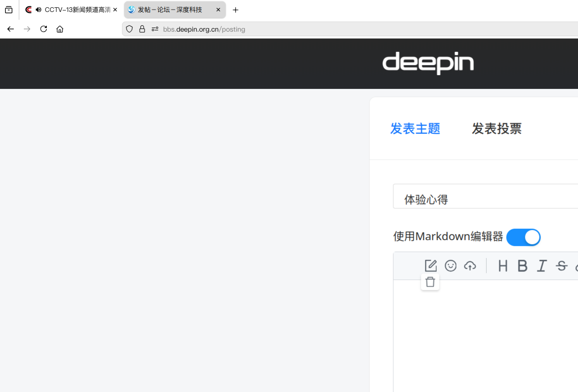Select the 发表主题 tab
This screenshot has height=392, width=578.
[x=415, y=129]
